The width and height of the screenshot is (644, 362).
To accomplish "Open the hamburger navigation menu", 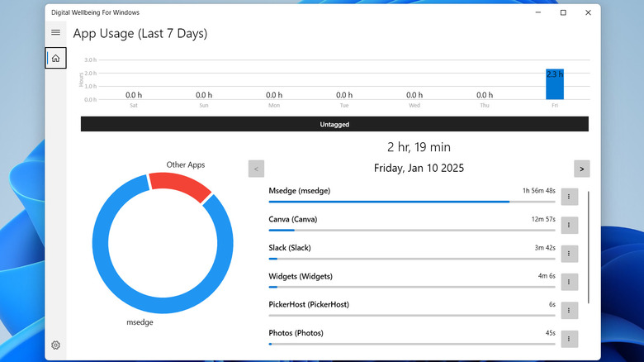I will pos(55,32).
